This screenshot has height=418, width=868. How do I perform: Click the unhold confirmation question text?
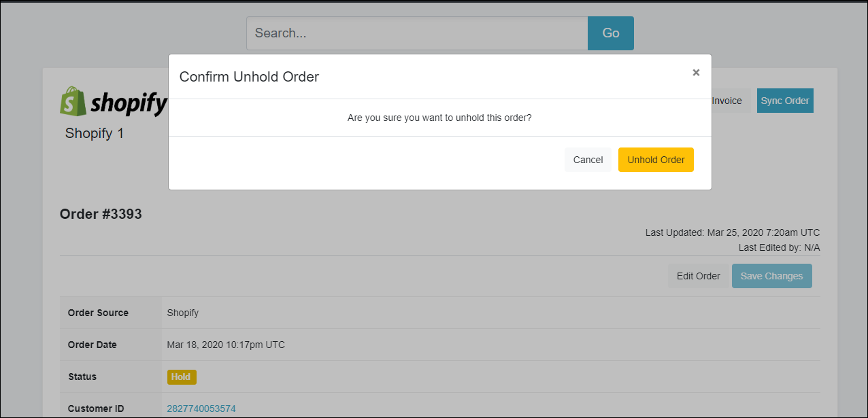[x=439, y=118]
